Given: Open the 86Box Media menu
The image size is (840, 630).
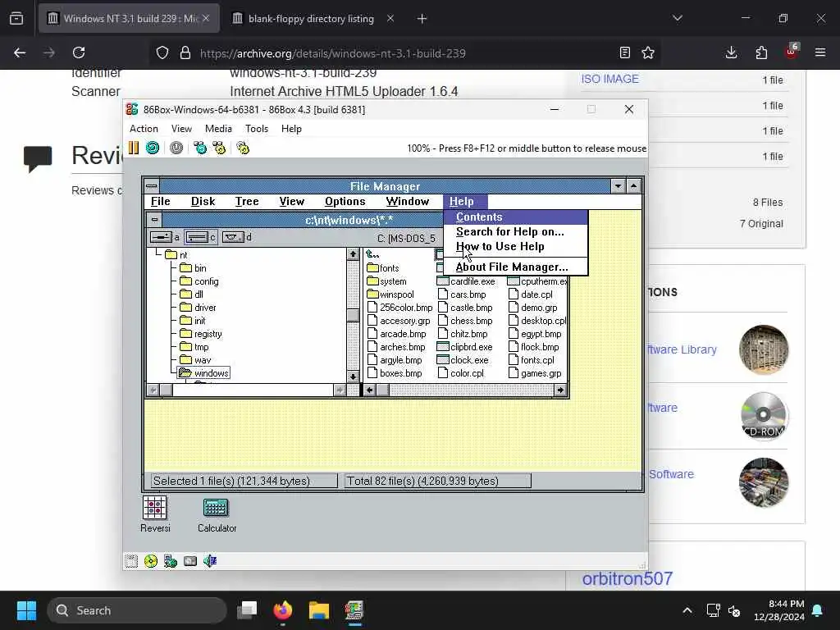Looking at the screenshot, I should [x=218, y=129].
